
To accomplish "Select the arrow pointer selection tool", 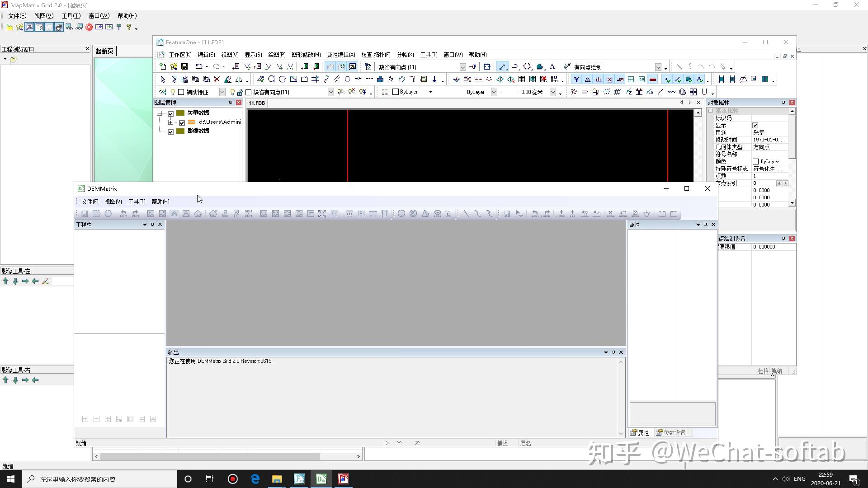I will pyautogui.click(x=163, y=80).
